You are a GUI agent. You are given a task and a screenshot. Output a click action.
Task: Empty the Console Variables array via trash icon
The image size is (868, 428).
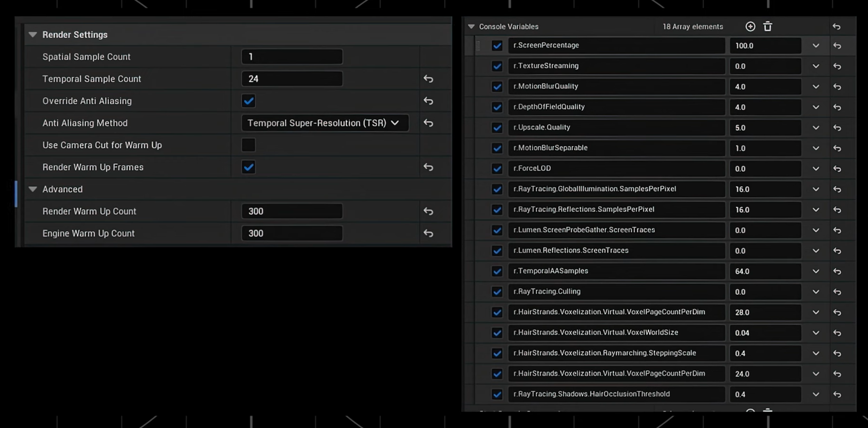pyautogui.click(x=768, y=26)
